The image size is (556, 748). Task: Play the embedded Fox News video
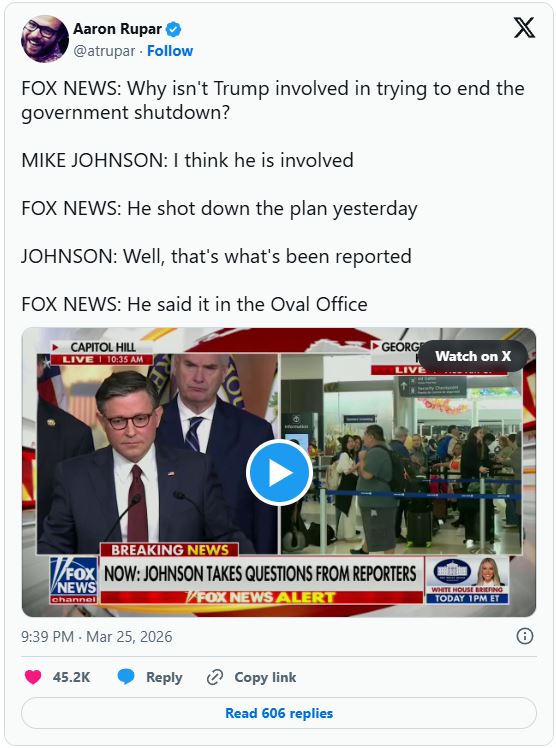(279, 473)
